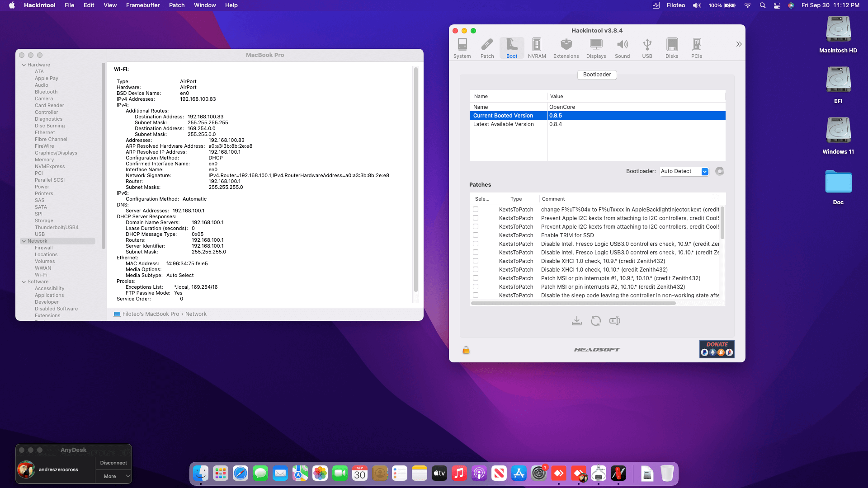Image resolution: width=868 pixels, height=488 pixels.
Task: Select the NVRAM toolbar icon
Action: (x=537, y=48)
